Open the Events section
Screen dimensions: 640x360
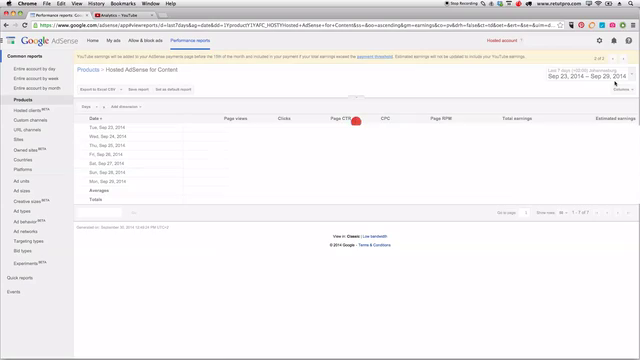13,292
